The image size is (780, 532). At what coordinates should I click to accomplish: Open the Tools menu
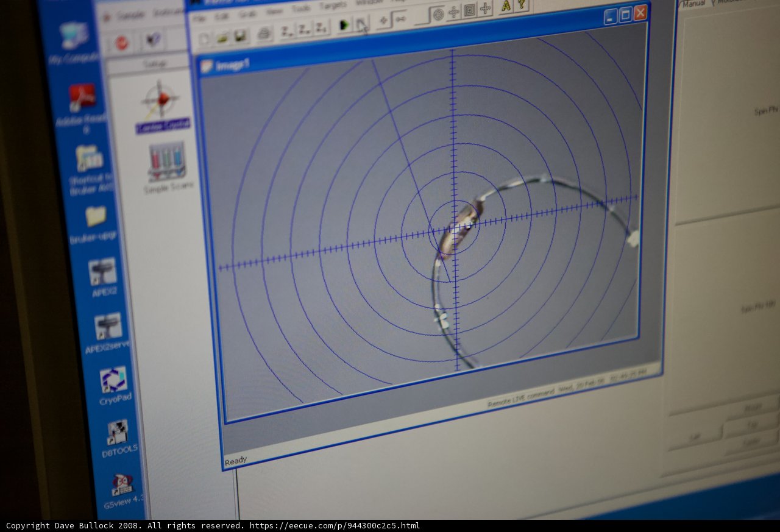click(301, 9)
